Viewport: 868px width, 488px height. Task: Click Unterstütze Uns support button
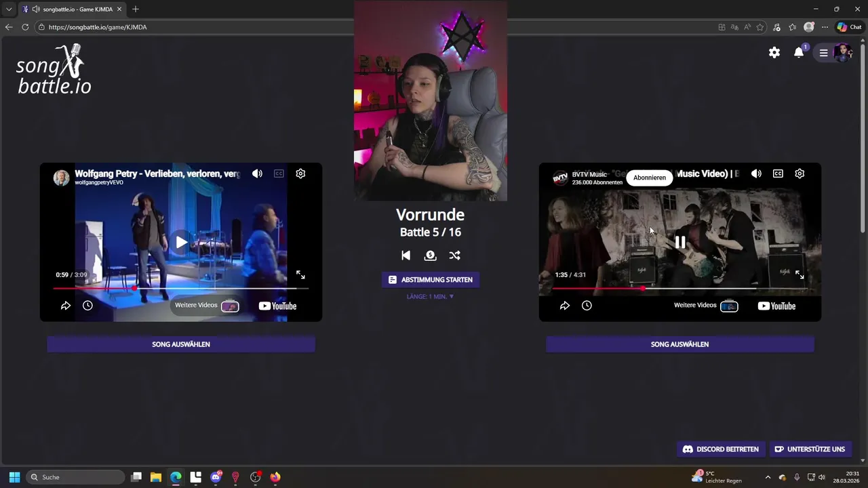[810, 449]
